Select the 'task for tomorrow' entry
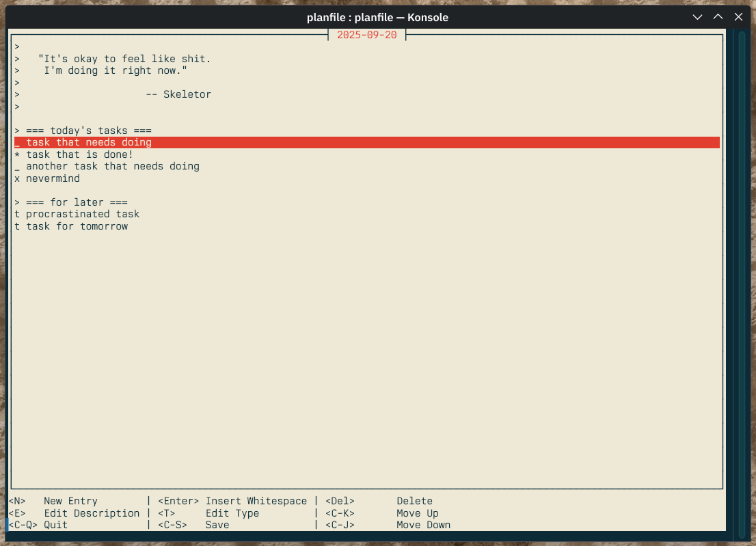The width and height of the screenshot is (756, 546). click(x=77, y=226)
